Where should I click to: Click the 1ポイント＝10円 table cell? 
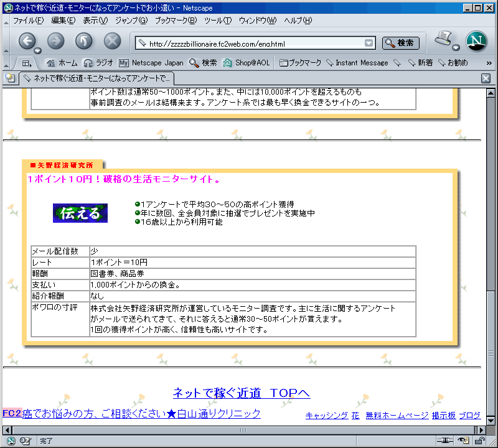point(253,263)
